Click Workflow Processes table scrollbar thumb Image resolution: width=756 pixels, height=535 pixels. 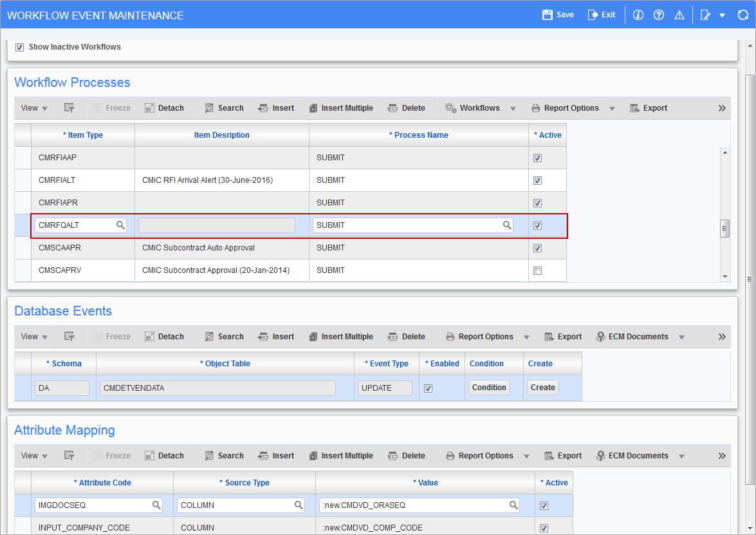[x=724, y=229]
